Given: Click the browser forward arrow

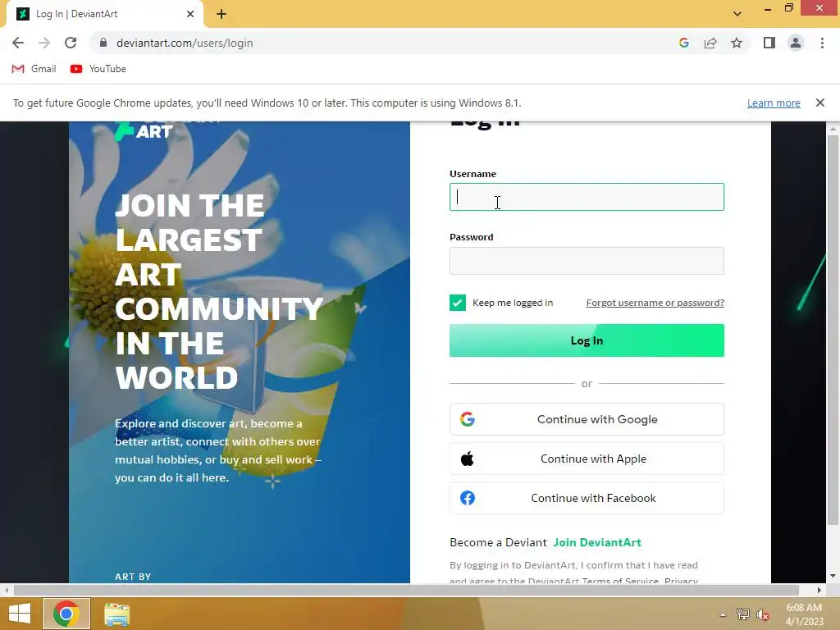Looking at the screenshot, I should 44,43.
